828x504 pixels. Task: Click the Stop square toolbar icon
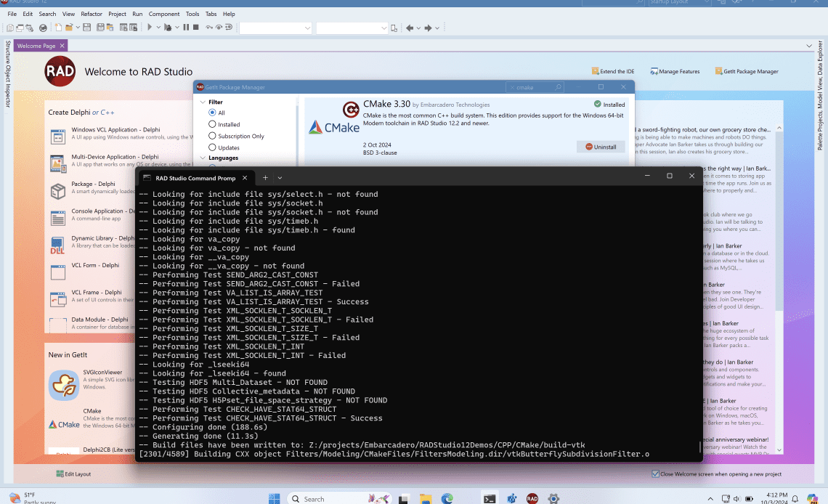[x=196, y=28]
